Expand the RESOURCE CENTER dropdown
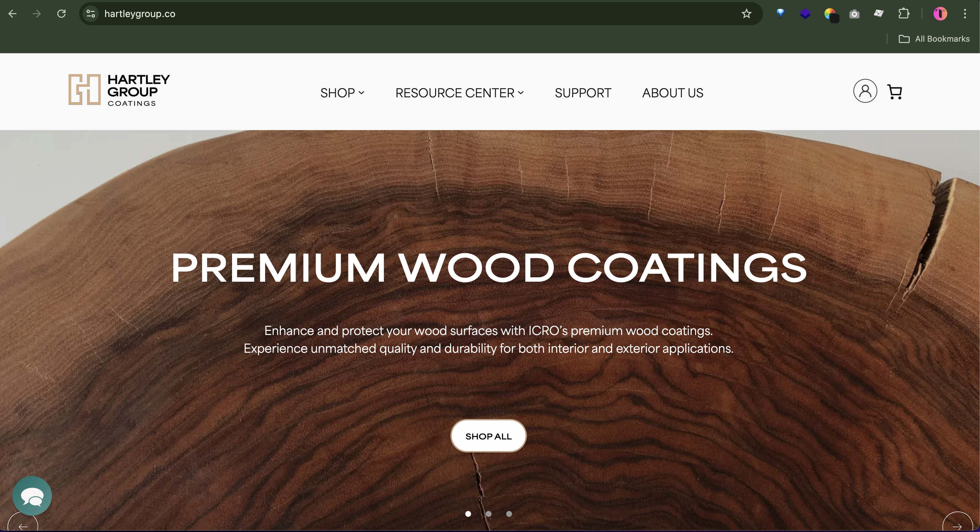The height and width of the screenshot is (532, 980). point(460,93)
